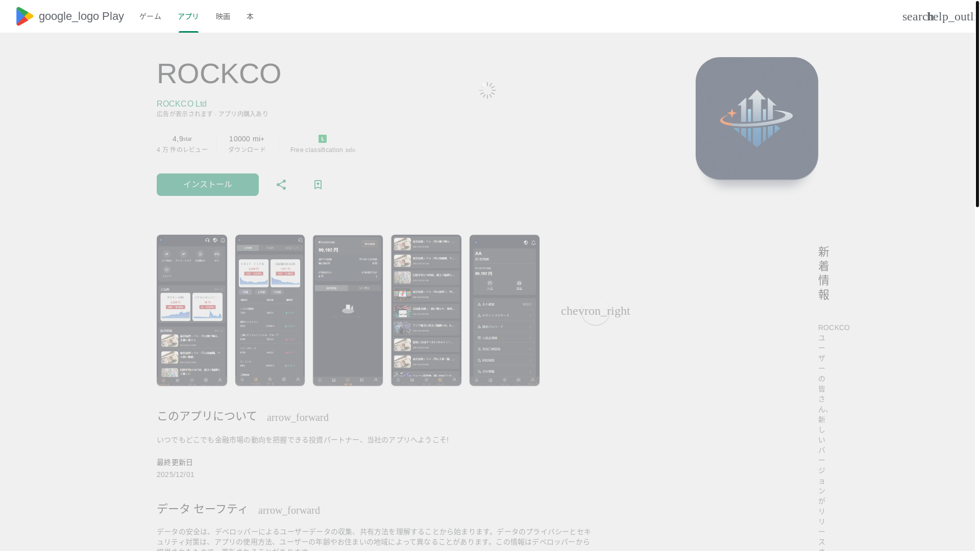Image resolution: width=980 pixels, height=551 pixels.
Task: Click the 新着情報 heading
Action: (824, 273)
